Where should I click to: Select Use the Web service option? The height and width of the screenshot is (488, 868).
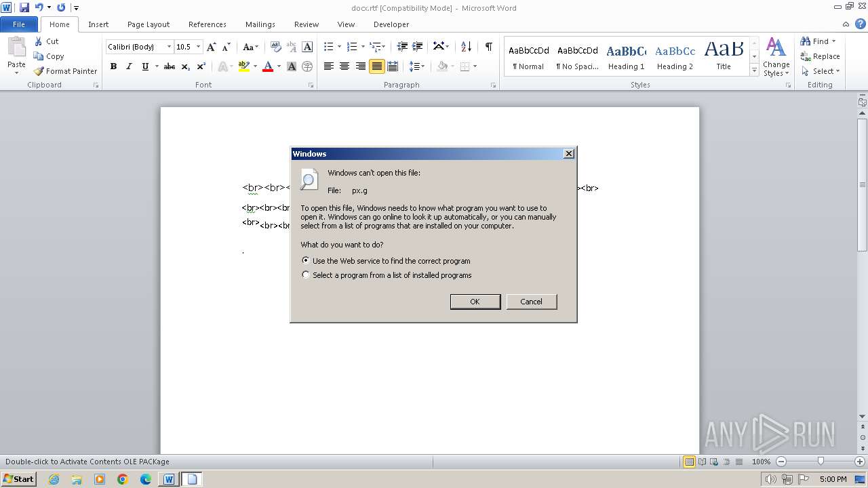(386, 261)
